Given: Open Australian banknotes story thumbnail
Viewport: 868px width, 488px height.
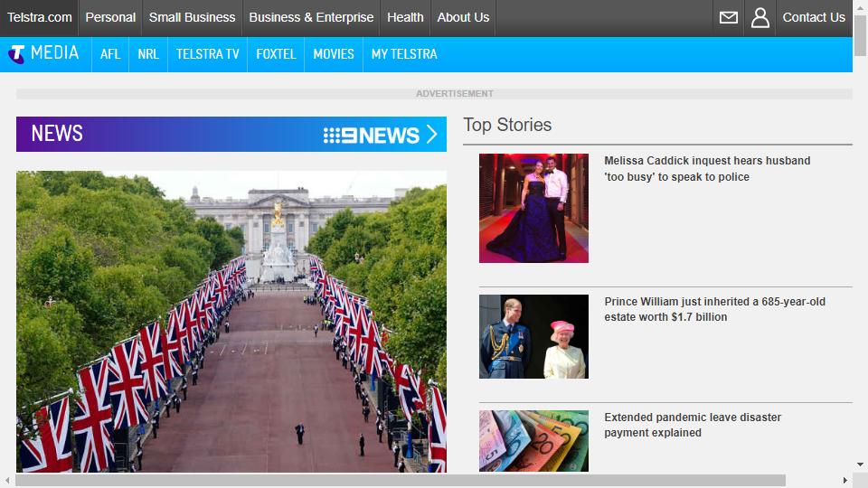Looking at the screenshot, I should click(533, 441).
